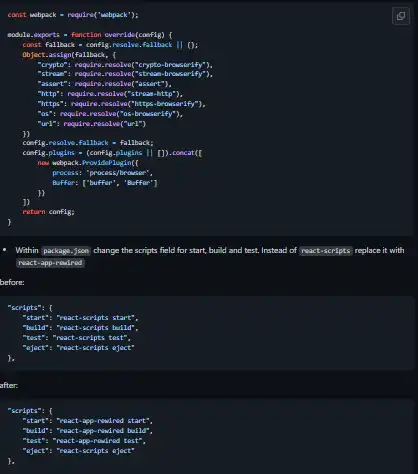Click the "assert" require.resolve line
Image resolution: width=418 pixels, height=474 pixels.
(x=104, y=84)
